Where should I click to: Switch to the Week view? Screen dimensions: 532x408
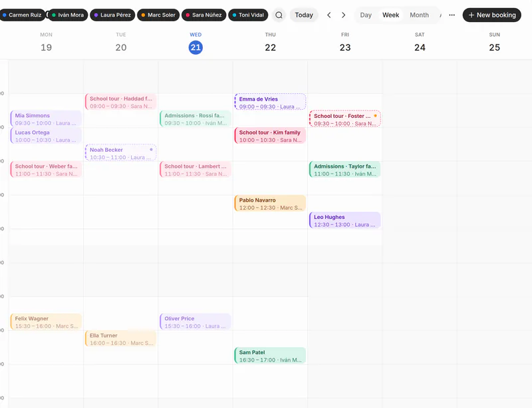click(390, 15)
